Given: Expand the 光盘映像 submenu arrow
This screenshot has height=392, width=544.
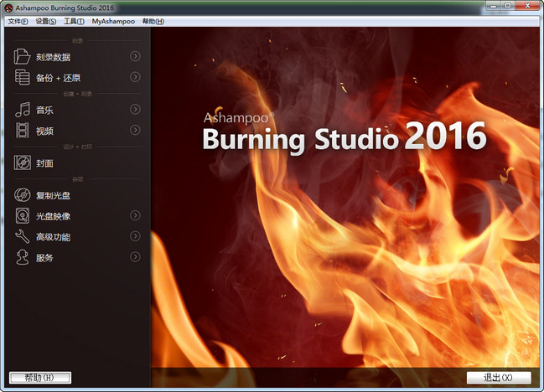Looking at the screenshot, I should coord(135,215).
